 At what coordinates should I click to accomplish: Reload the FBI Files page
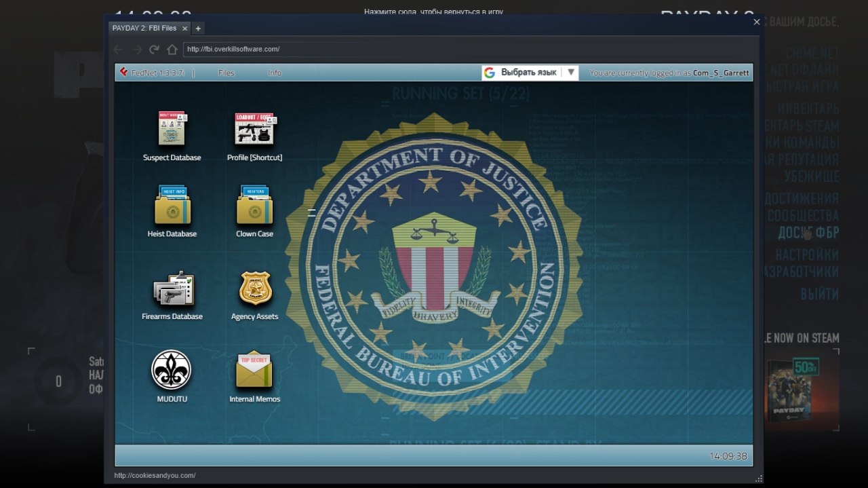154,50
